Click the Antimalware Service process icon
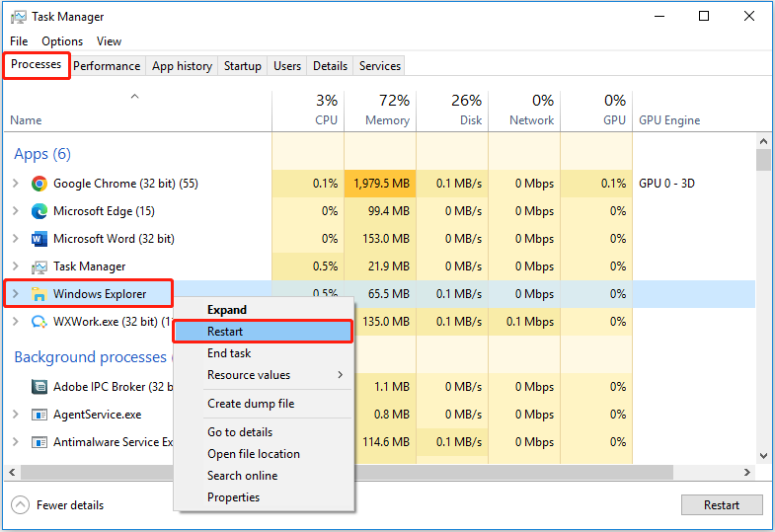Screen dimensions: 775x532 pos(39,442)
